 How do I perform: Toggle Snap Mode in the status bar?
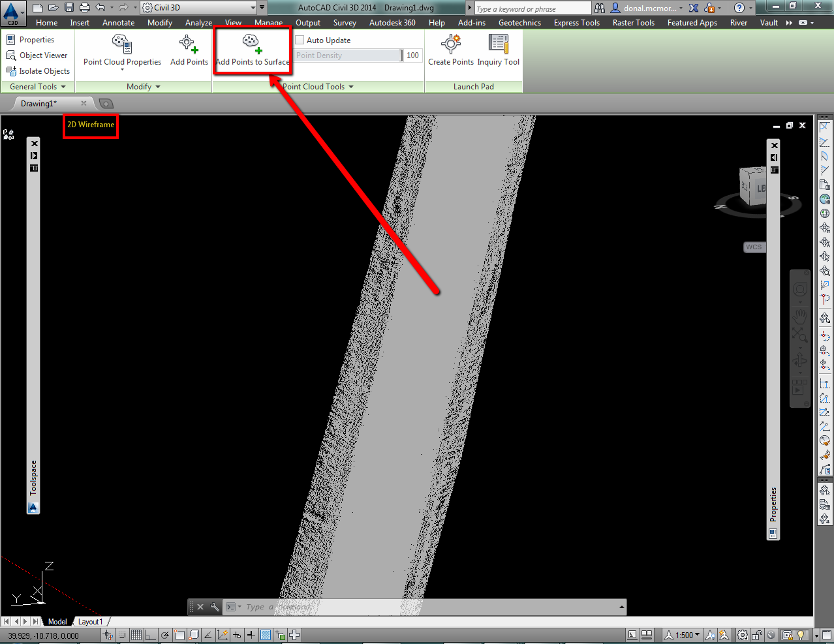click(x=122, y=635)
